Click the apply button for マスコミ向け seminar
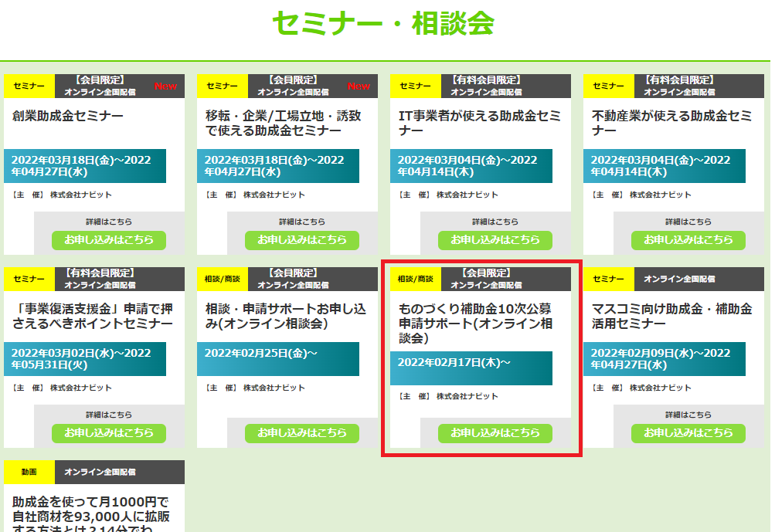The width and height of the screenshot is (775, 532). pos(688,432)
